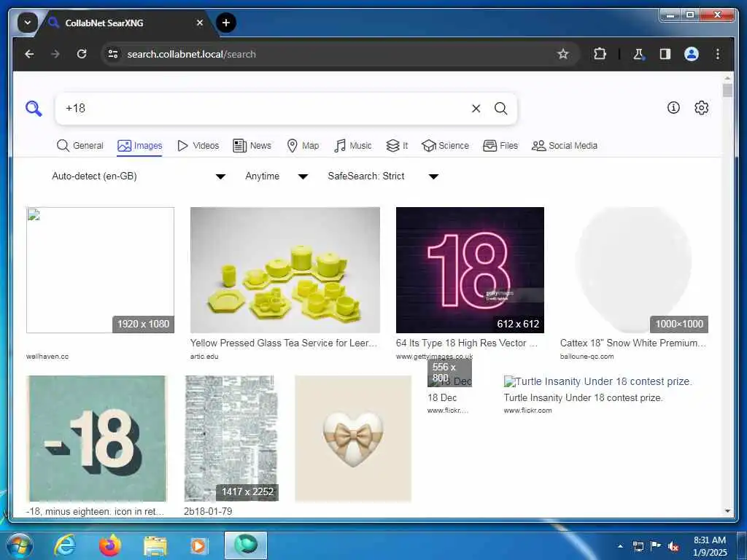Select the Images category
Screen dimensions: 747x560
tap(139, 146)
